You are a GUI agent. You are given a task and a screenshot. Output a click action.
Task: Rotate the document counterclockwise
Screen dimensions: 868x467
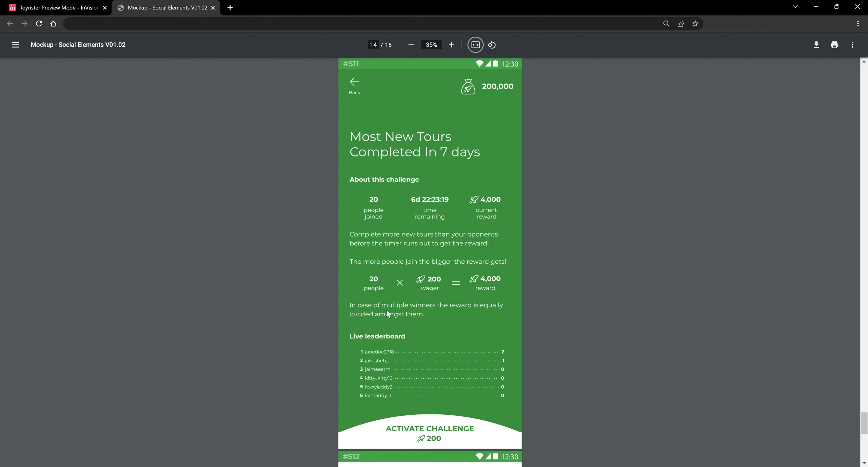point(492,45)
